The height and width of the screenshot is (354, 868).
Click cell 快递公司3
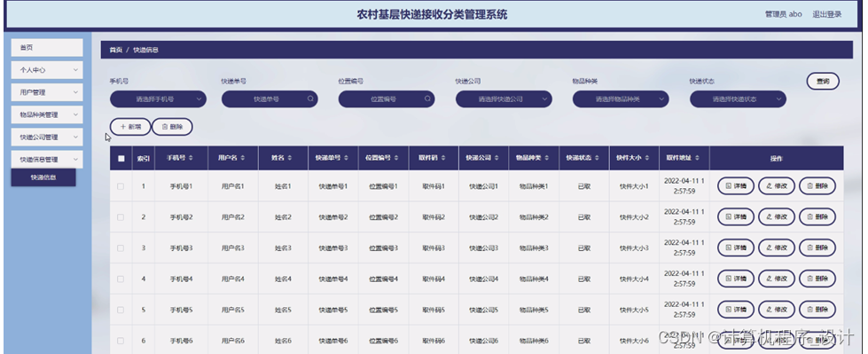pos(483,248)
